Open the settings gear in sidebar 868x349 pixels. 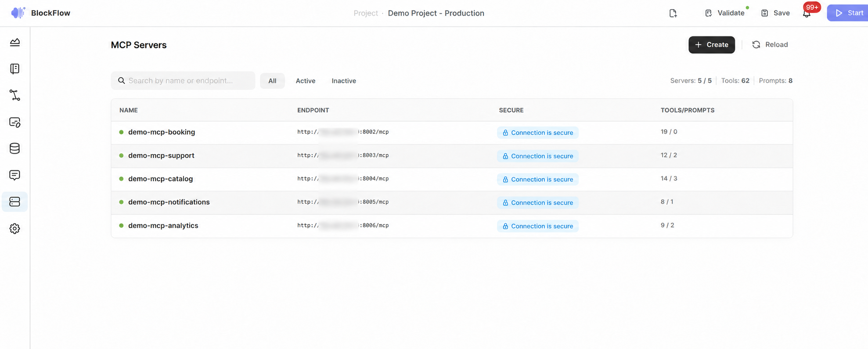coord(15,228)
